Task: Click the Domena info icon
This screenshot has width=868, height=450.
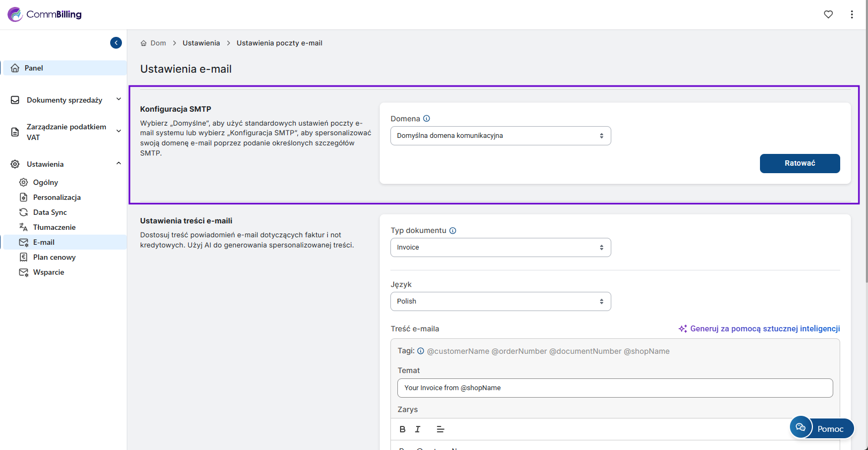Action: (426, 119)
